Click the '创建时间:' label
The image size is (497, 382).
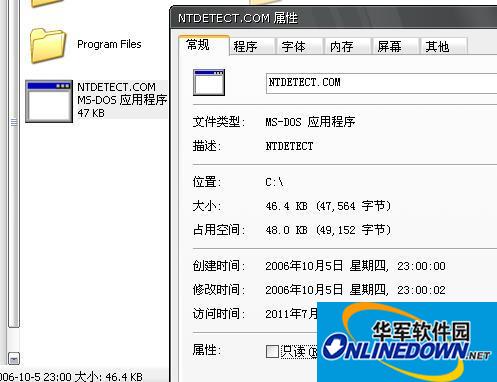coord(219,266)
